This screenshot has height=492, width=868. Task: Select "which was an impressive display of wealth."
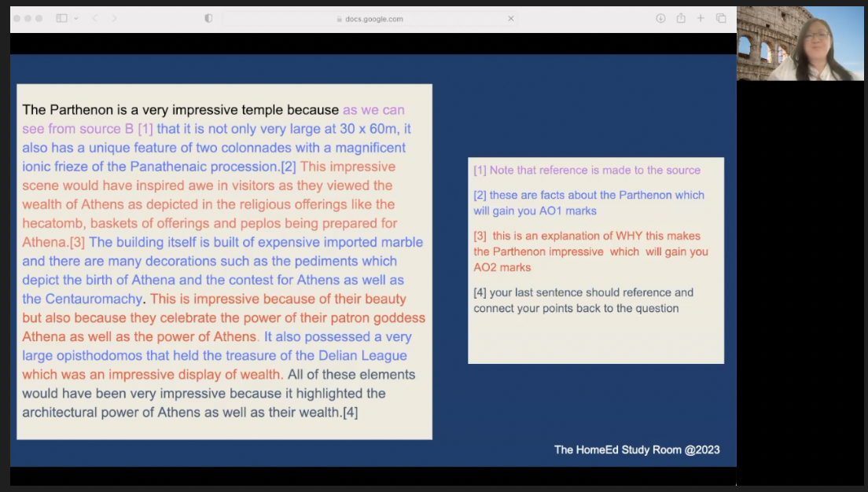point(153,374)
